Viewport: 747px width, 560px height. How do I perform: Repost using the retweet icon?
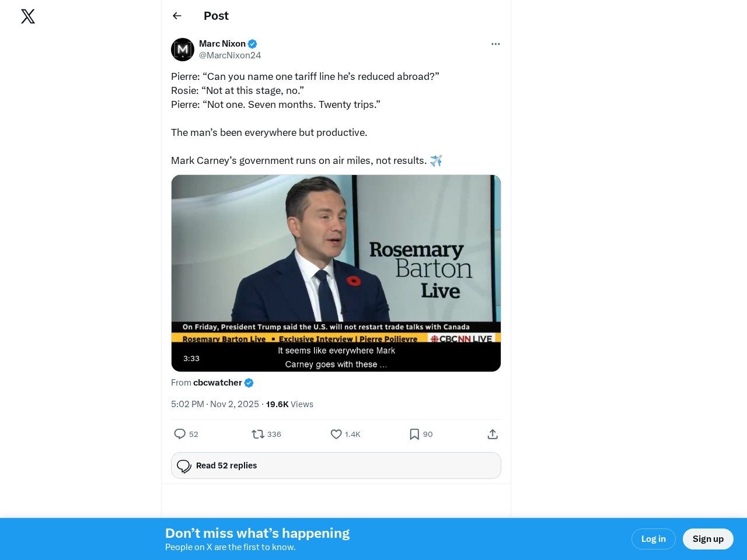coord(257,434)
